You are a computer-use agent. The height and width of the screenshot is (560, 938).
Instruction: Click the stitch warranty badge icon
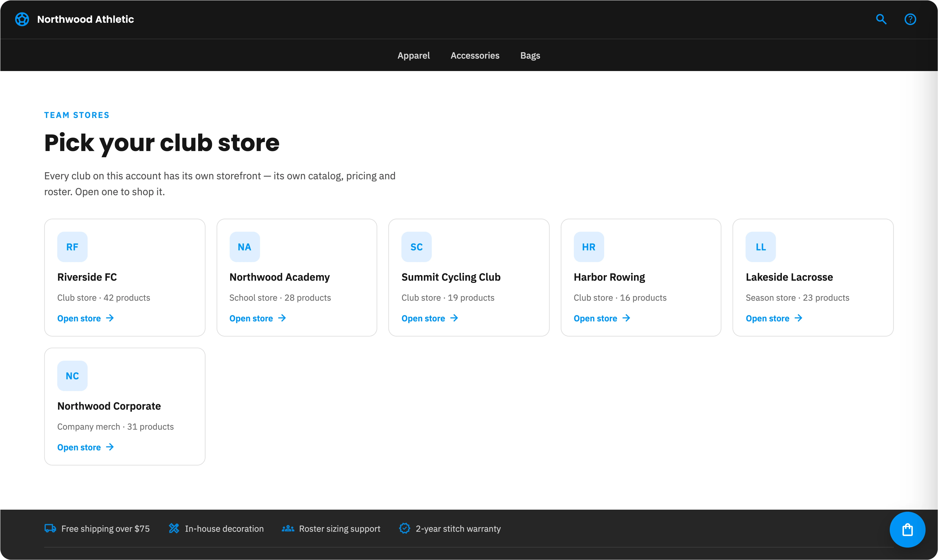(404, 528)
